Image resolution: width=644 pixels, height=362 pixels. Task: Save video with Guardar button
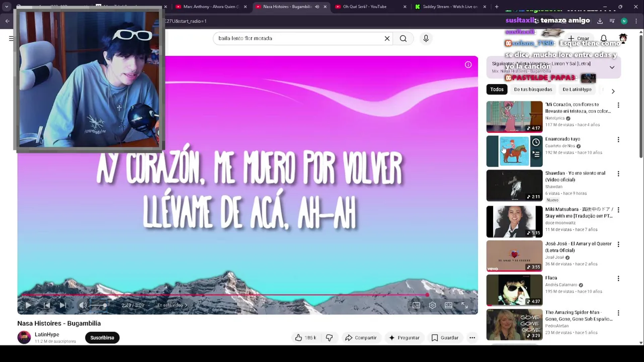pos(445,338)
